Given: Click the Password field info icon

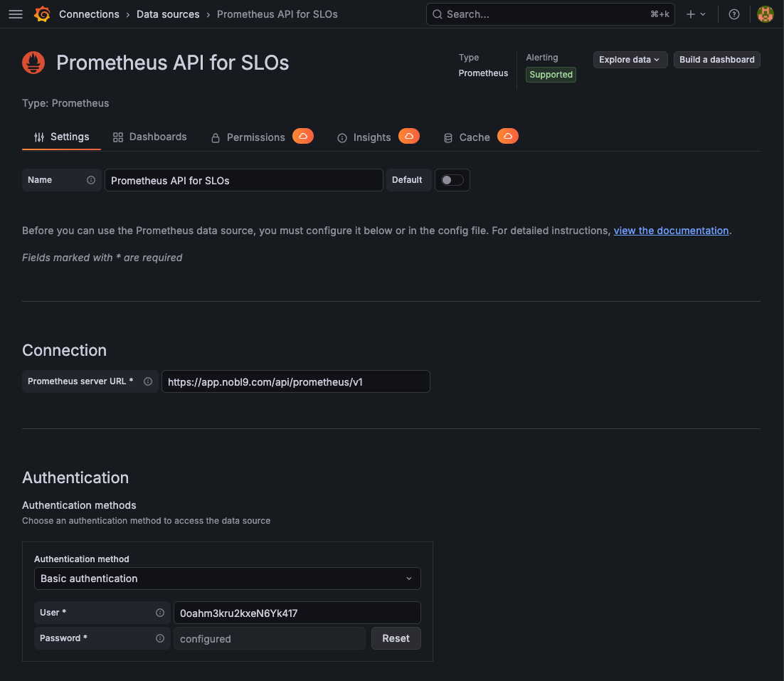Looking at the screenshot, I should click(160, 638).
